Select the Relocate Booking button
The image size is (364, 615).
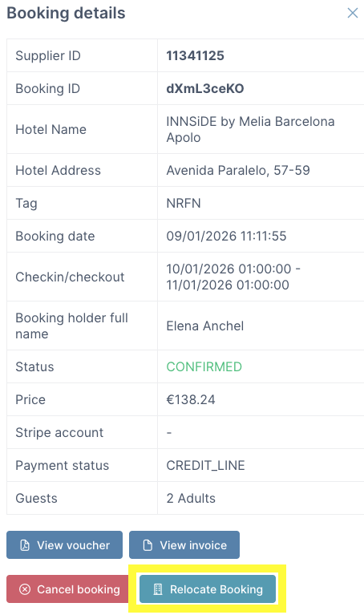click(208, 589)
